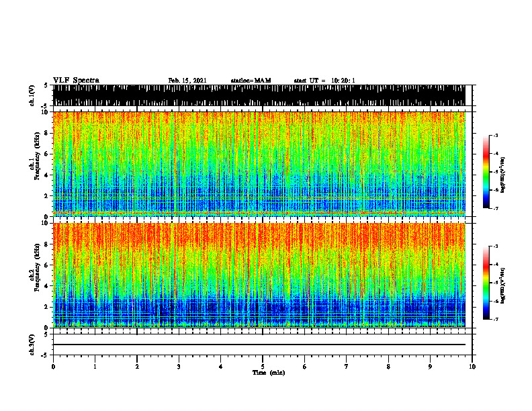Click the "start UT = 10:20:1" text

324,81
